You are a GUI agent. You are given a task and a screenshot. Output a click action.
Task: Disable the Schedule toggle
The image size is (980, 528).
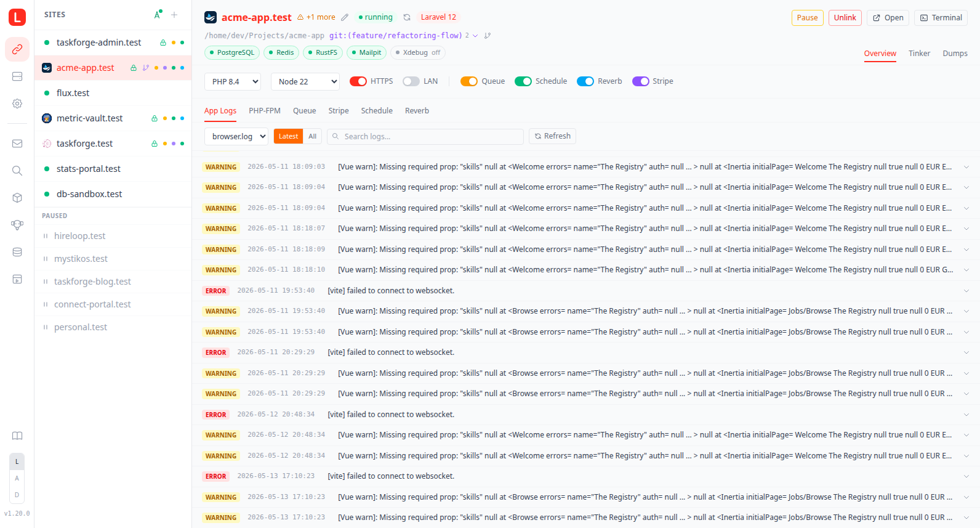[523, 81]
